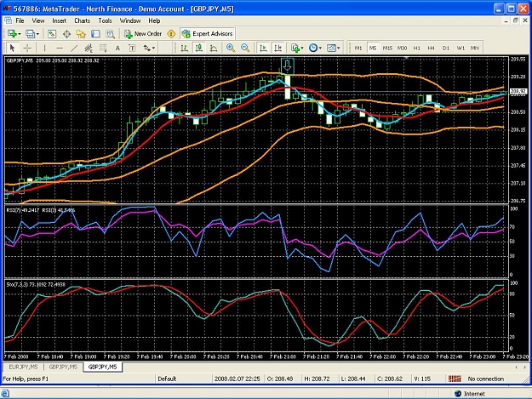Zoom in on the chart
Image resolution: width=532 pixels, height=399 pixels.
231,48
